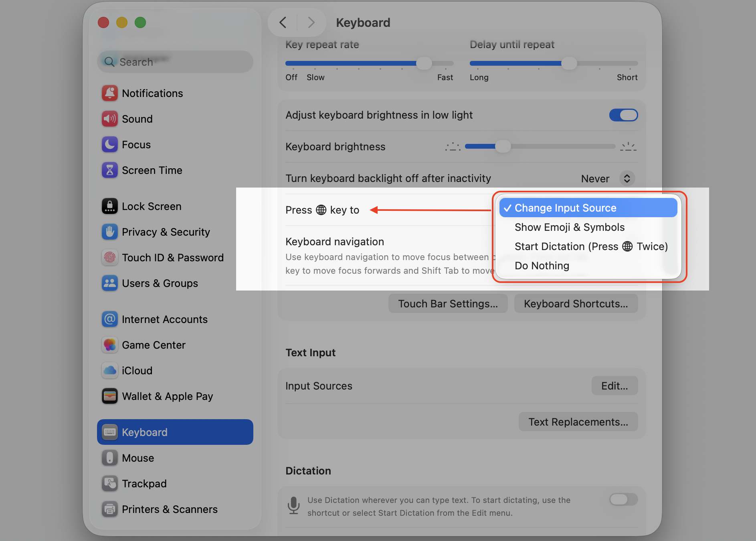Select Touch ID & Password label

pos(173,257)
